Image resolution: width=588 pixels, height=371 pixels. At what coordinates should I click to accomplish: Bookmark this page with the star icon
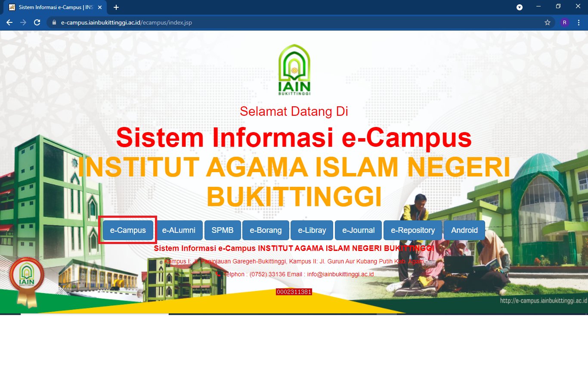pyautogui.click(x=548, y=22)
